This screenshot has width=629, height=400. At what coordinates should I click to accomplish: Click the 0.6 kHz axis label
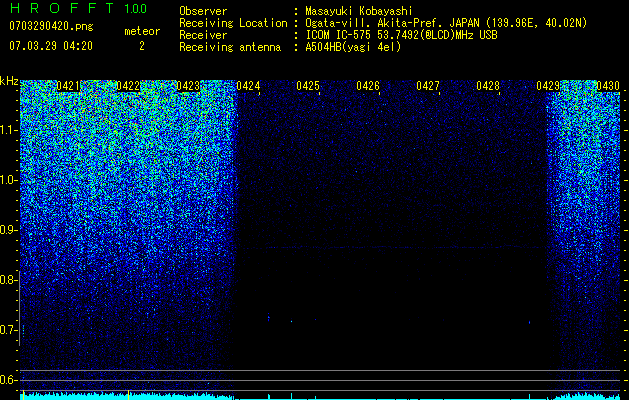point(8,380)
